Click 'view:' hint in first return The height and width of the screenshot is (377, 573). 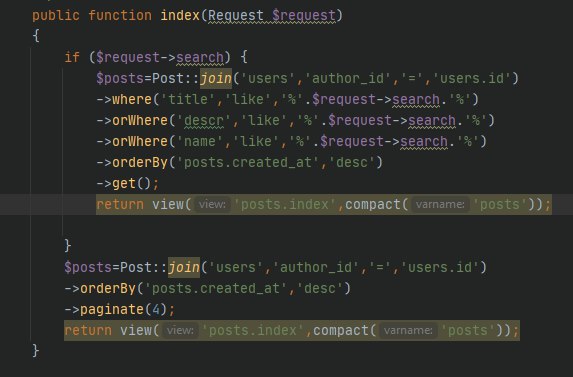212,204
